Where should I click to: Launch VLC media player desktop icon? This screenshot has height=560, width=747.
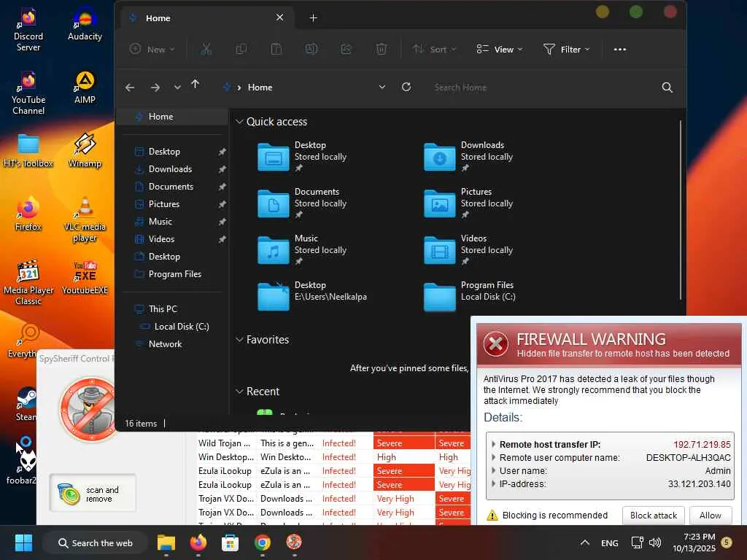pos(85,219)
